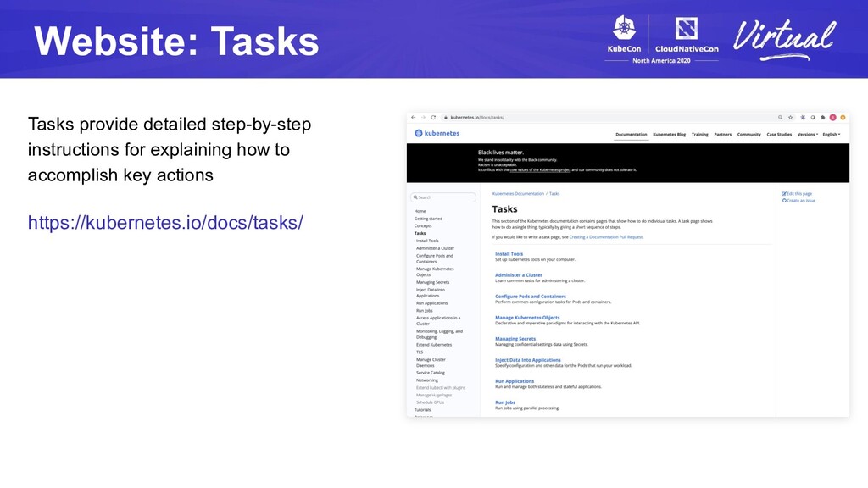868x488 pixels.
Task: Open Inject Data Into Applications heading link
Action: pyautogui.click(x=527, y=360)
